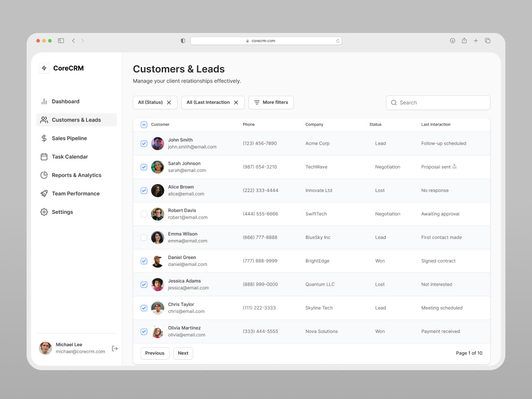This screenshot has width=532, height=399.
Task: Click the browser sidebar toggle icon
Action: click(x=61, y=41)
